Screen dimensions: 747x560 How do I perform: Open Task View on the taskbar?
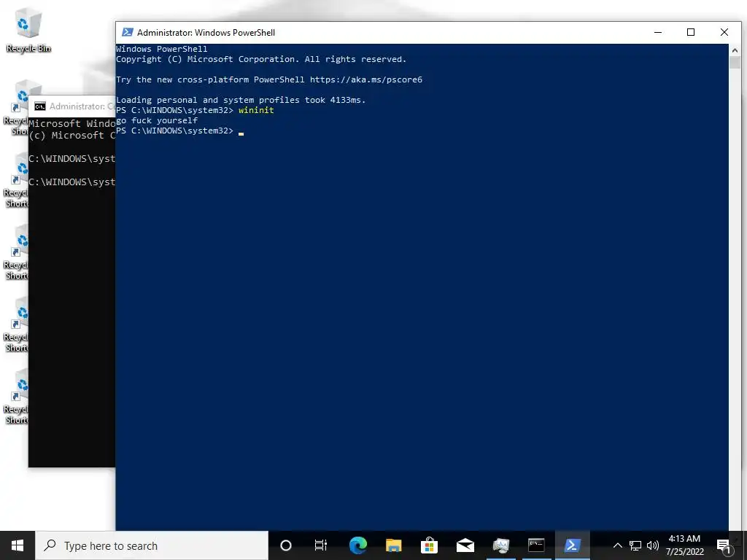[x=321, y=545]
